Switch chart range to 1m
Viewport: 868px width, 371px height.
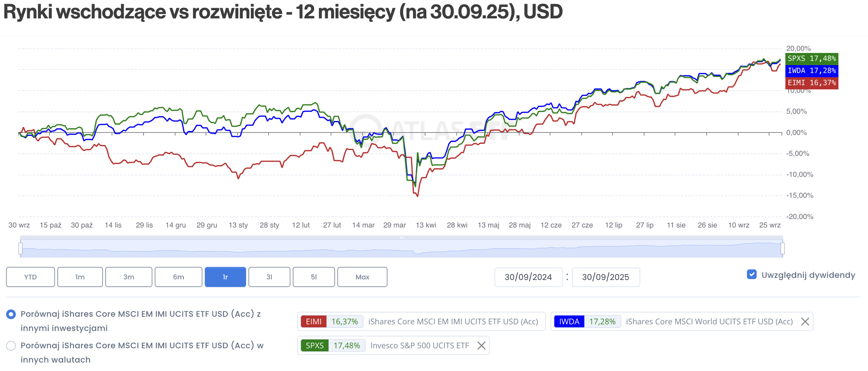coord(80,277)
